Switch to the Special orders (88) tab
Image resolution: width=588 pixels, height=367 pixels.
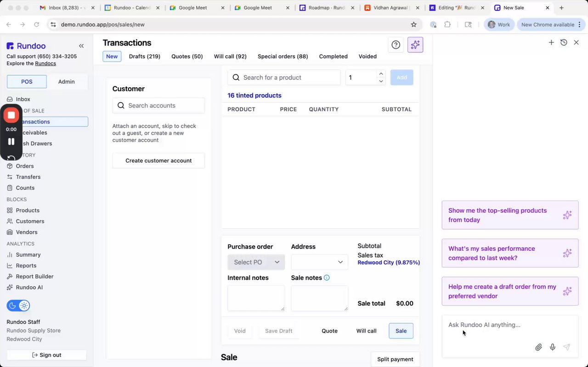[x=283, y=56]
